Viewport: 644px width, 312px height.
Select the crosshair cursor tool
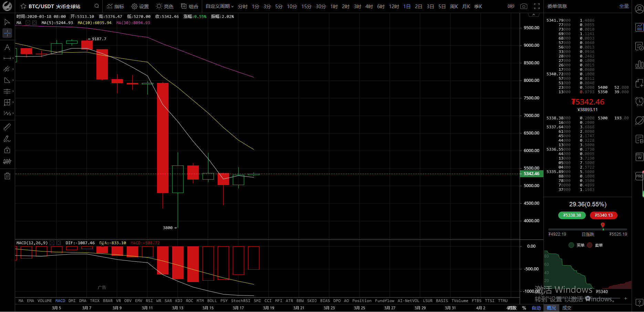coord(7,33)
